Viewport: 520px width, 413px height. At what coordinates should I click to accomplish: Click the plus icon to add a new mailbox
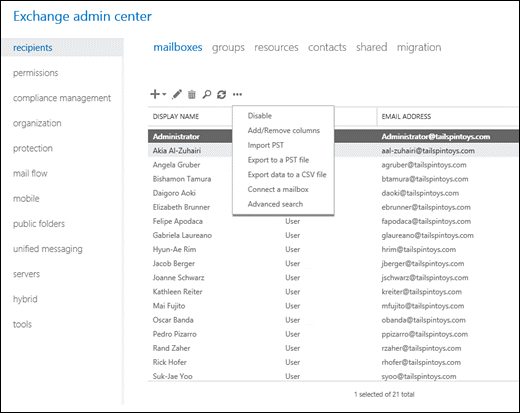[x=155, y=94]
